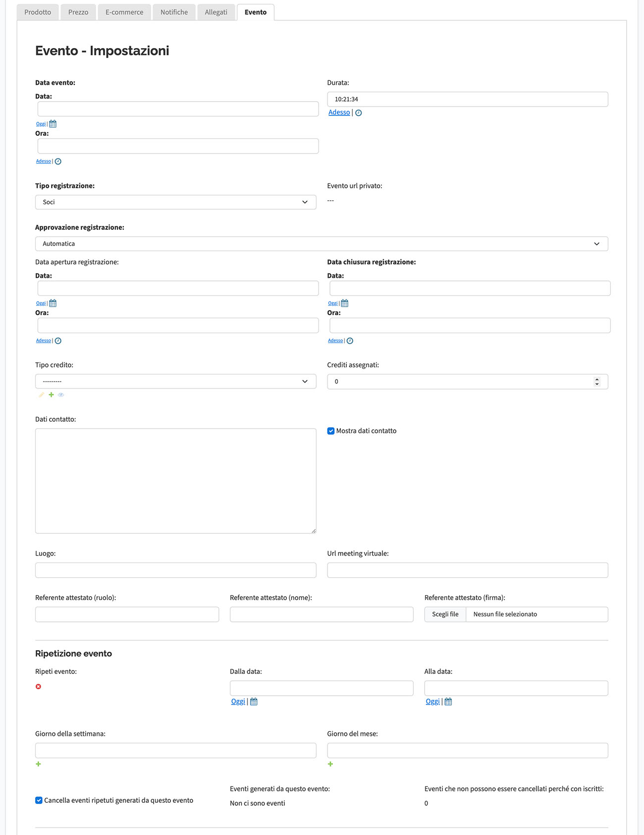Open calendar icon for Data chiusura registrazione
This screenshot has height=835, width=644.
(x=345, y=303)
